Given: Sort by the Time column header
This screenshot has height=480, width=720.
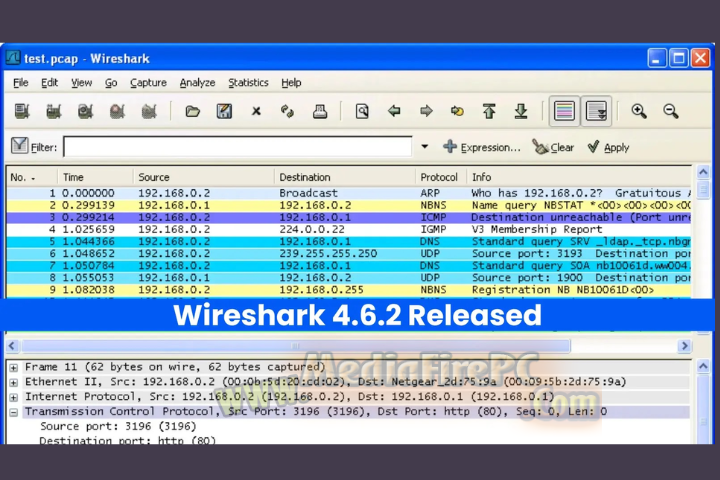Looking at the screenshot, I should tap(96, 177).
